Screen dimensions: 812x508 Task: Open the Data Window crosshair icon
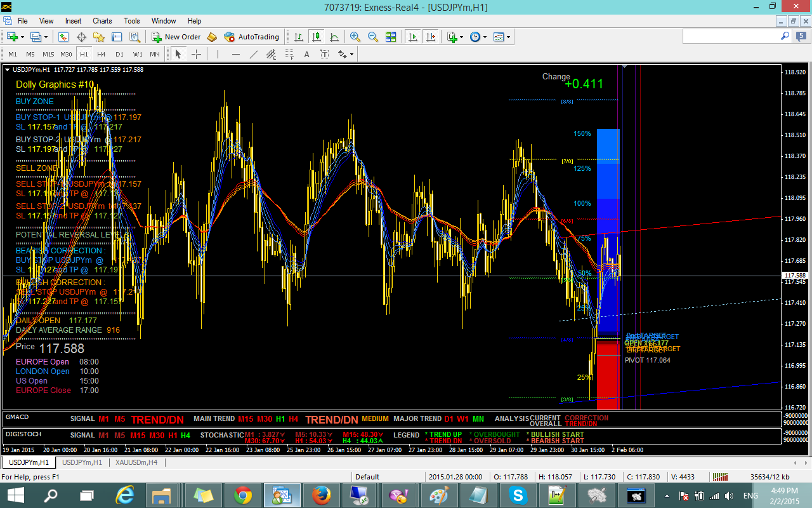(81, 37)
